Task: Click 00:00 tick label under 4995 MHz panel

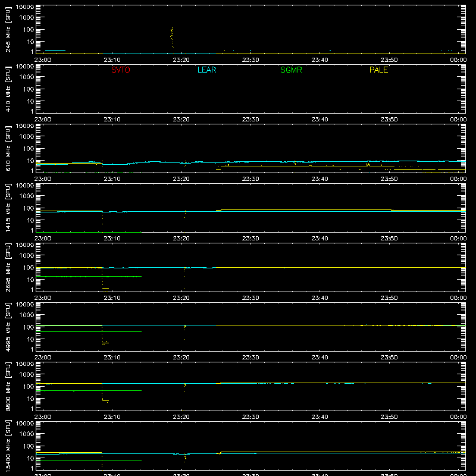Action: pyautogui.click(x=458, y=358)
